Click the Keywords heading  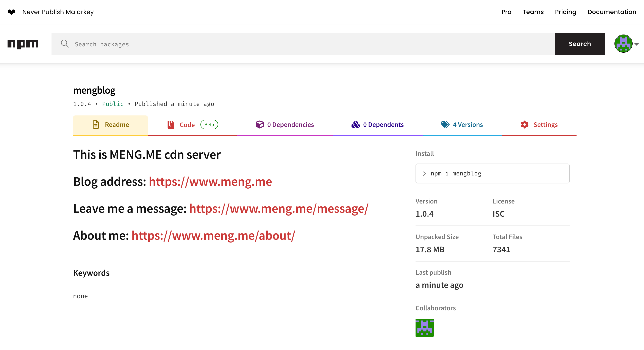point(91,273)
